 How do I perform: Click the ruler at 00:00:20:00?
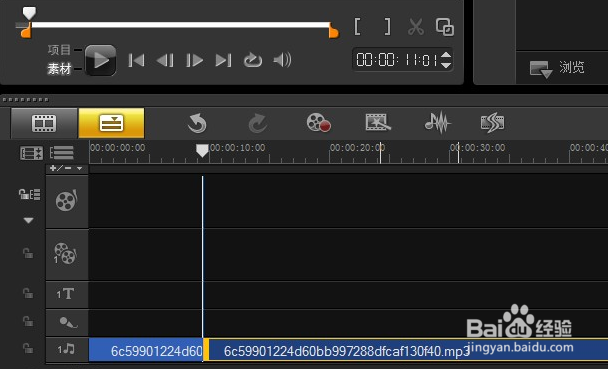(x=357, y=148)
